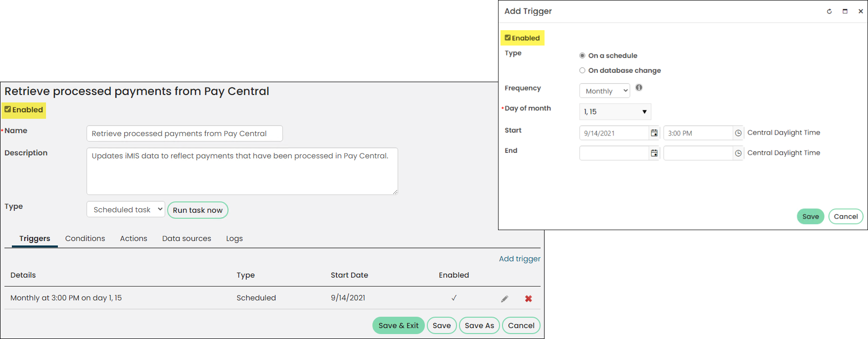Cancel the Add Trigger dialog
868x339 pixels.
tap(846, 216)
